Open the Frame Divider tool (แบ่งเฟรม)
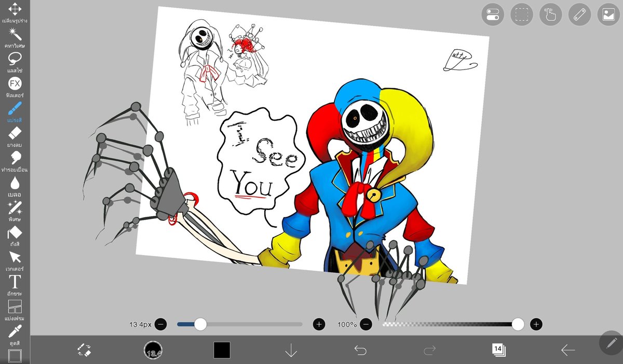623x364 pixels. click(15, 310)
